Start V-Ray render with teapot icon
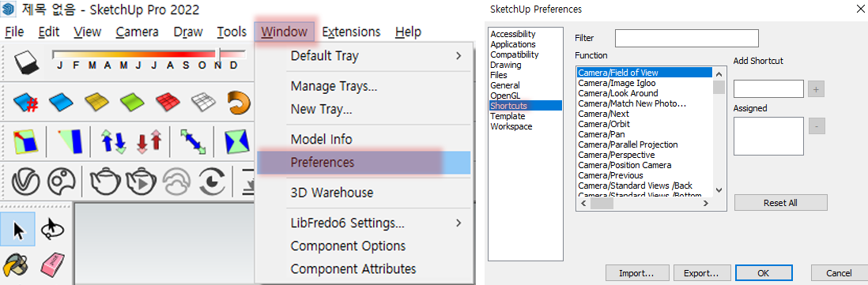 (x=104, y=182)
